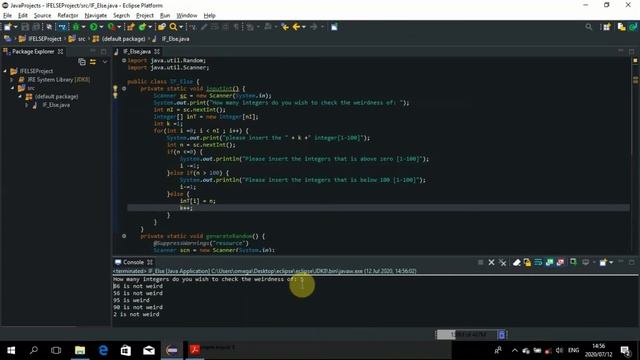Image resolution: width=640 pixels, height=360 pixels.
Task: Click the green Debug bug icon
Action: 76,27
